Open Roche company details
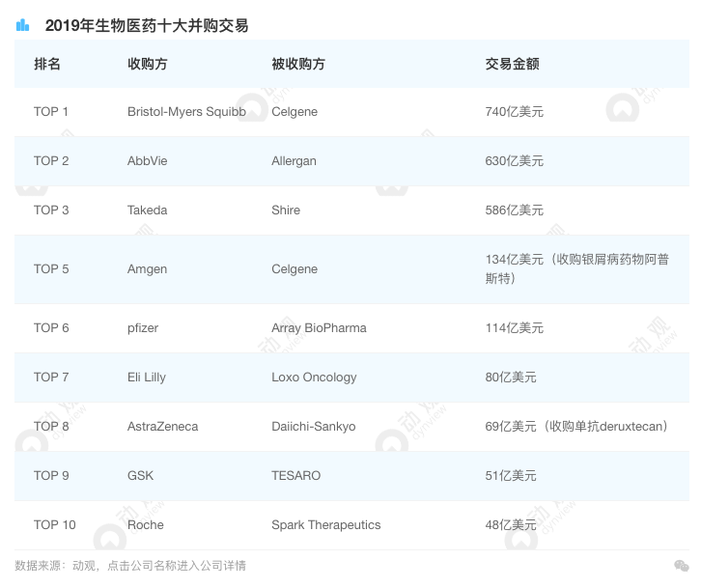 pos(145,525)
